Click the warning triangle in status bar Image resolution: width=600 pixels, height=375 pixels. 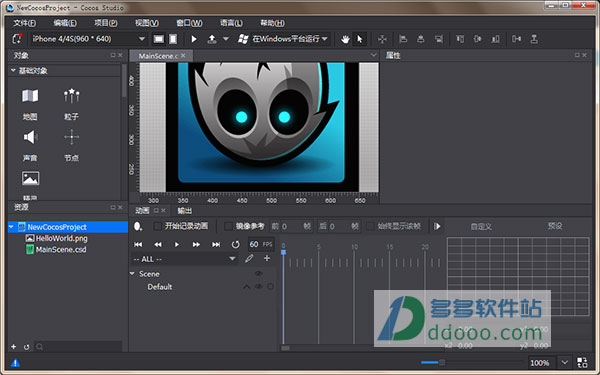click(15, 362)
